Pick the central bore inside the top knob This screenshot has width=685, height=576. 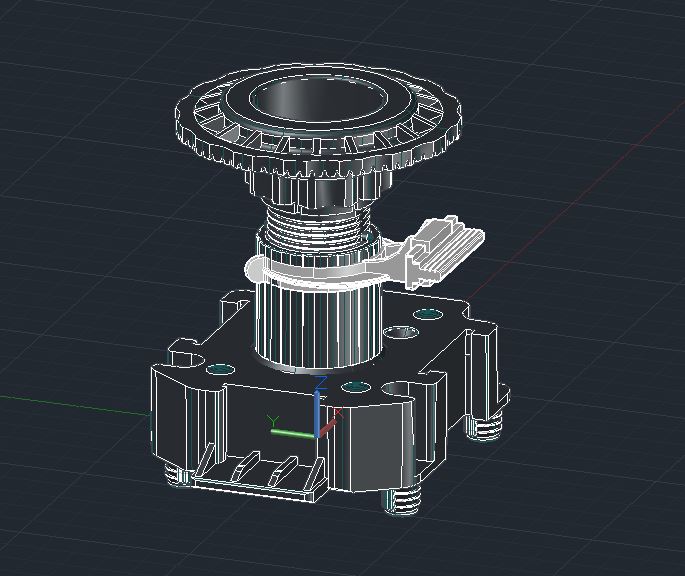pos(318,100)
